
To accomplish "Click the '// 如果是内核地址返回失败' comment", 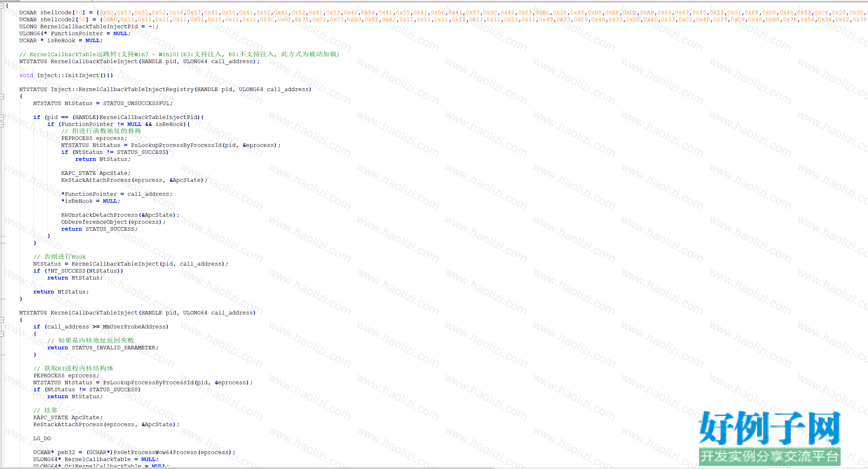I will (91, 340).
